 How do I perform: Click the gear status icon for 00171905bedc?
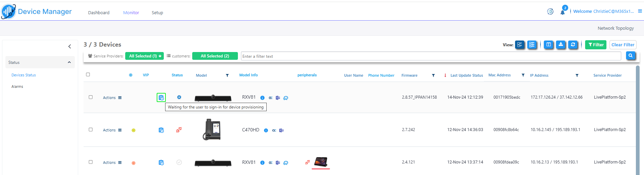click(x=179, y=97)
